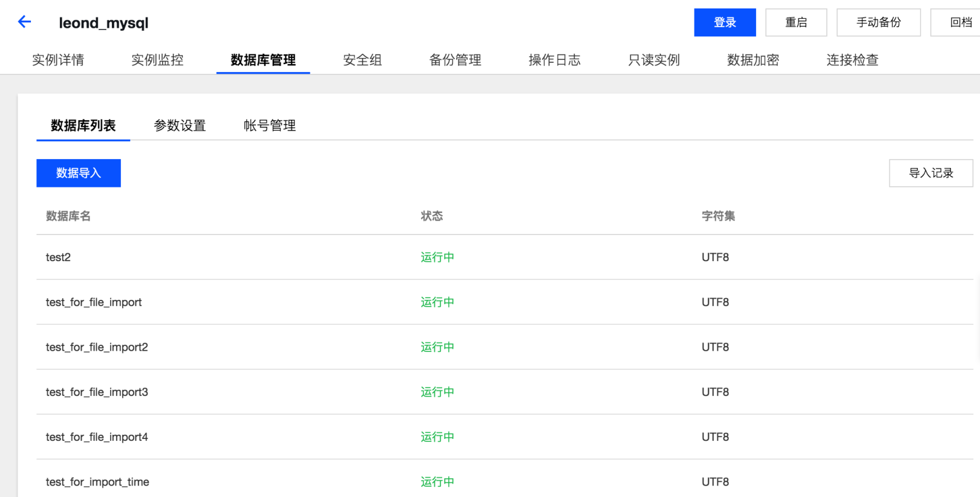The image size is (980, 497).
Task: Click the 运行中 status of test_for_file_import2
Action: 437,347
